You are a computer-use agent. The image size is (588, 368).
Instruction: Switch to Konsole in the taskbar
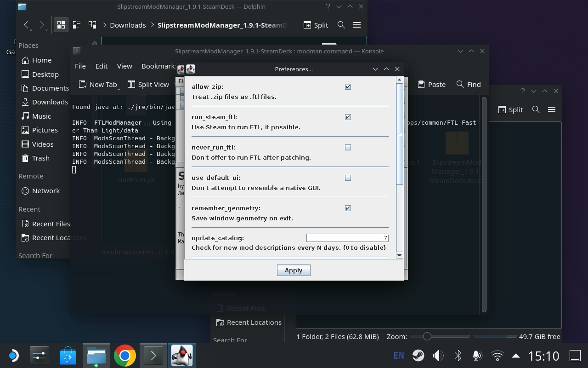point(153,356)
